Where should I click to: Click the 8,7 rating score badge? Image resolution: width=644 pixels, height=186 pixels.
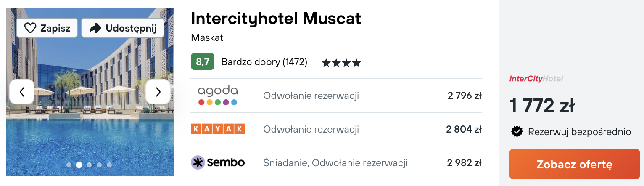[203, 62]
